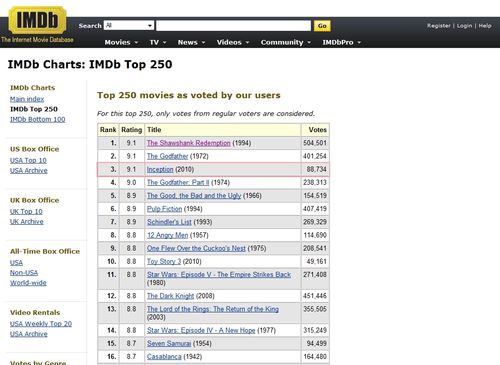This screenshot has height=365, width=500.
Task: Click the Title column header
Action: [x=223, y=130]
